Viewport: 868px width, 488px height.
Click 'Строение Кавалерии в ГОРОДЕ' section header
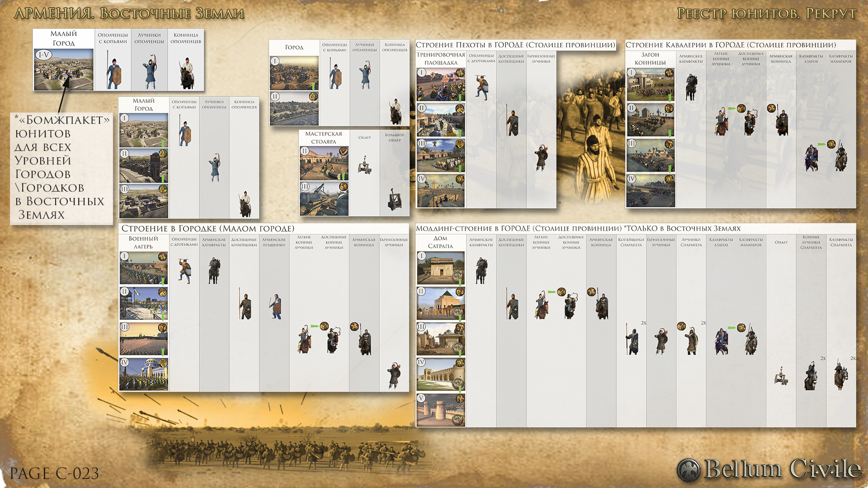pyautogui.click(x=731, y=45)
